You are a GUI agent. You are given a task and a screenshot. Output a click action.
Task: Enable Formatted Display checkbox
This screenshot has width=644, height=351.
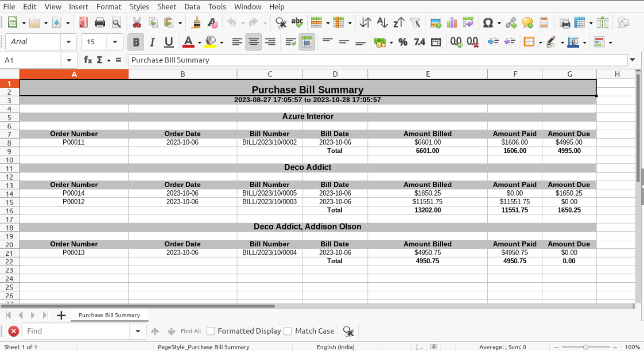211,331
